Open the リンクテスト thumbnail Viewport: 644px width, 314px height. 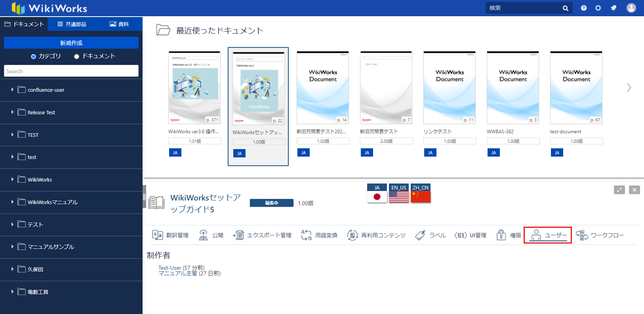[450, 87]
